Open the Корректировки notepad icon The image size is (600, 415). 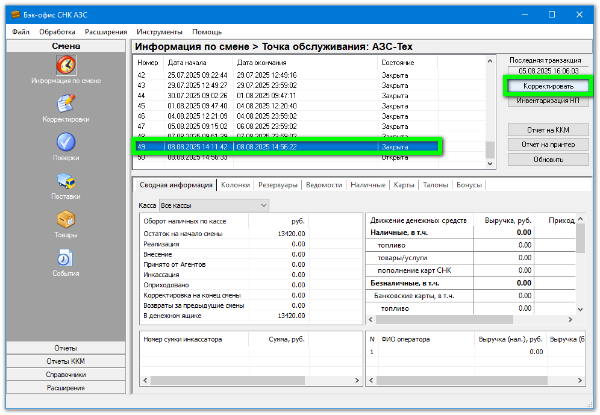65,104
